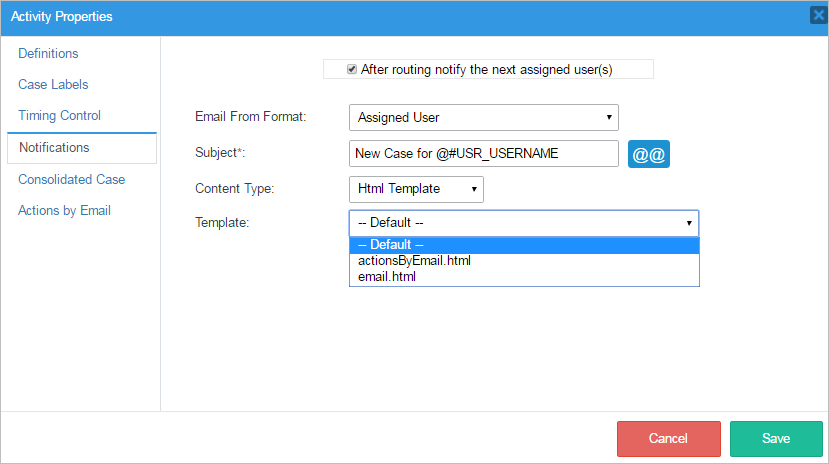Select the -- Default -- template option

pos(391,245)
